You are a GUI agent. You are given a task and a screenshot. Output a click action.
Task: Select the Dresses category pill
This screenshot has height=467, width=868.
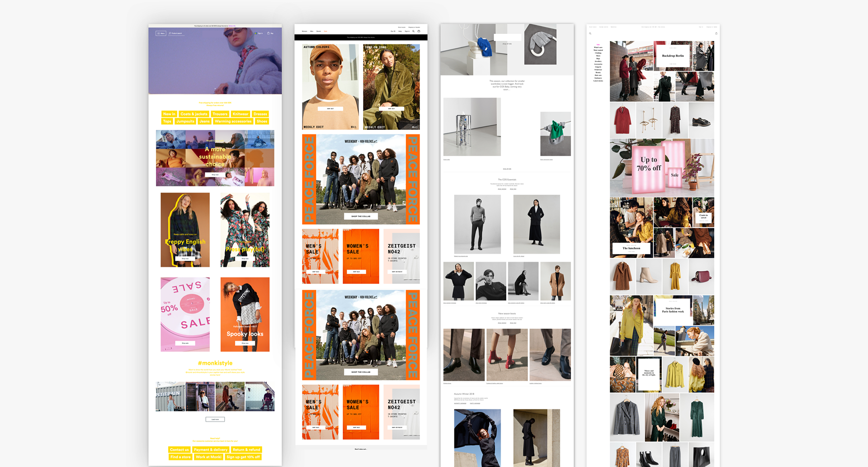coord(260,114)
